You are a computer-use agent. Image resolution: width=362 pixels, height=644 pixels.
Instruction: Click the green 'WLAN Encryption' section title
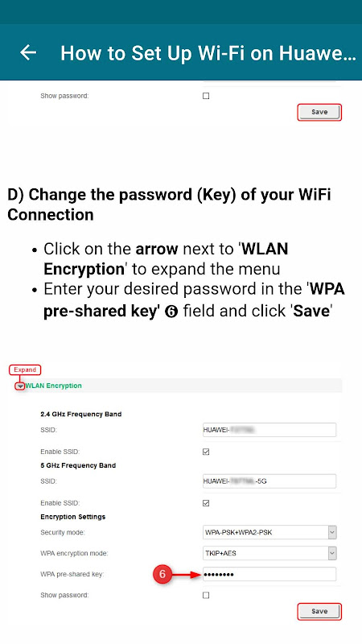pos(53,386)
